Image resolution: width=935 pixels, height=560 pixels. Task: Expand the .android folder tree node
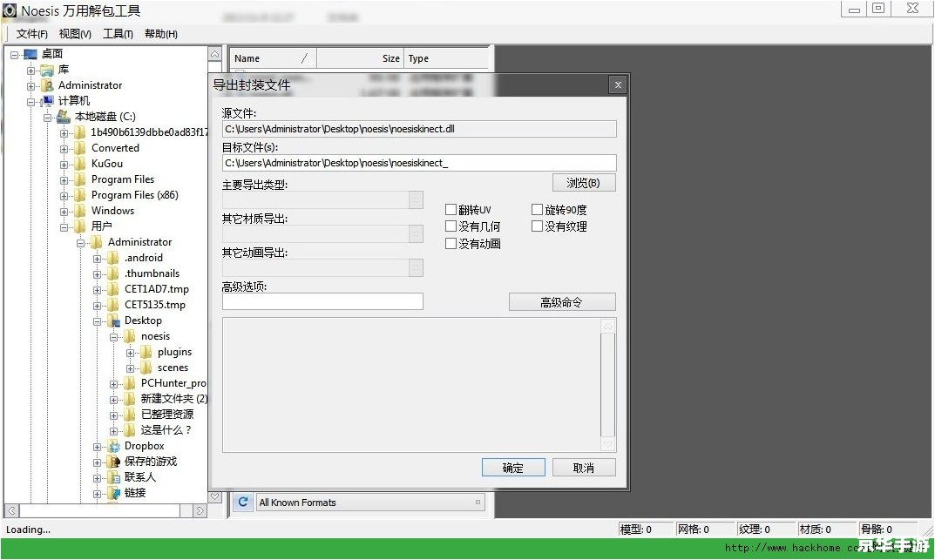tap(97, 259)
